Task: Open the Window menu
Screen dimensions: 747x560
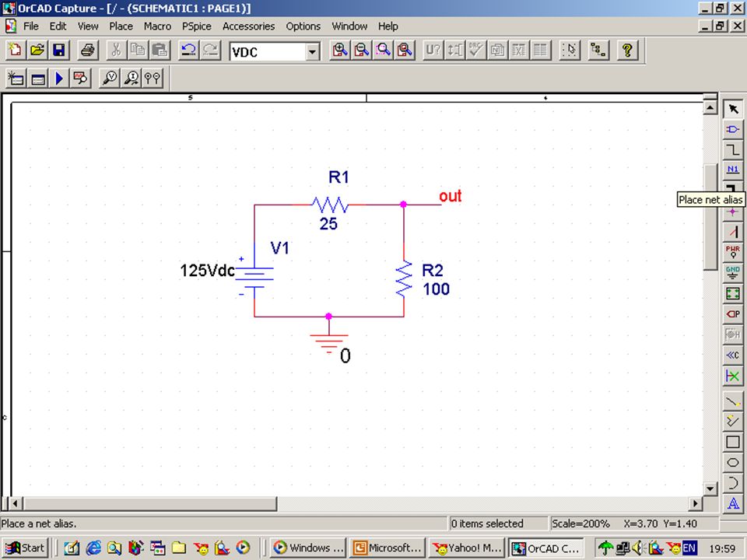Action: click(349, 26)
